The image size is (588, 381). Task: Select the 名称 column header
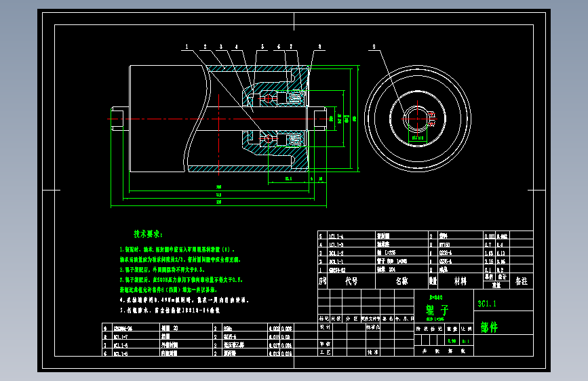pyautogui.click(x=402, y=281)
